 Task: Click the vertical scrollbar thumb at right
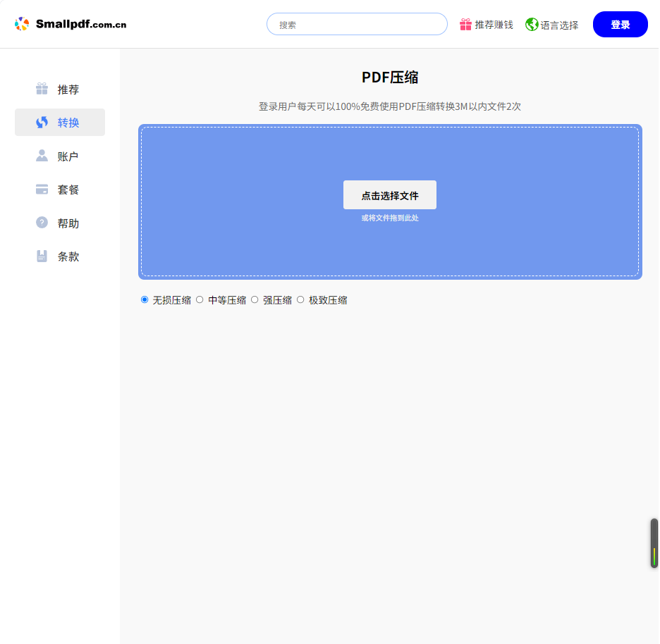click(x=654, y=543)
